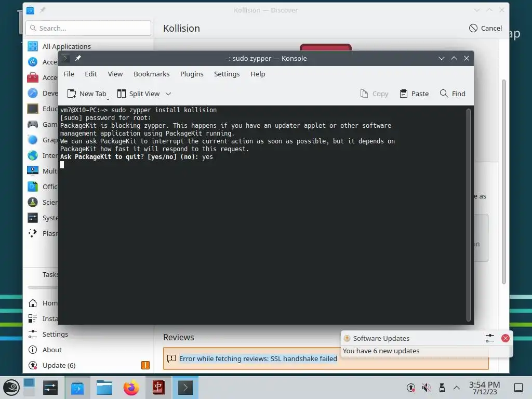Image resolution: width=532 pixels, height=399 pixels.
Task: Click the Copy toolbar button
Action: tap(374, 94)
